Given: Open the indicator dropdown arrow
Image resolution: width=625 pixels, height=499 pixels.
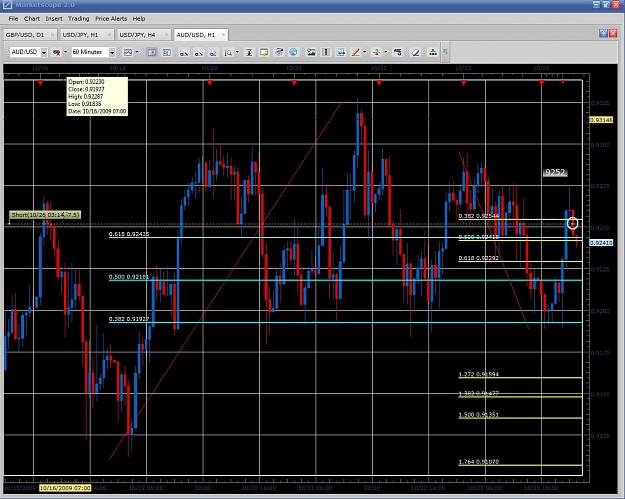Looking at the screenshot, I should [385, 52].
